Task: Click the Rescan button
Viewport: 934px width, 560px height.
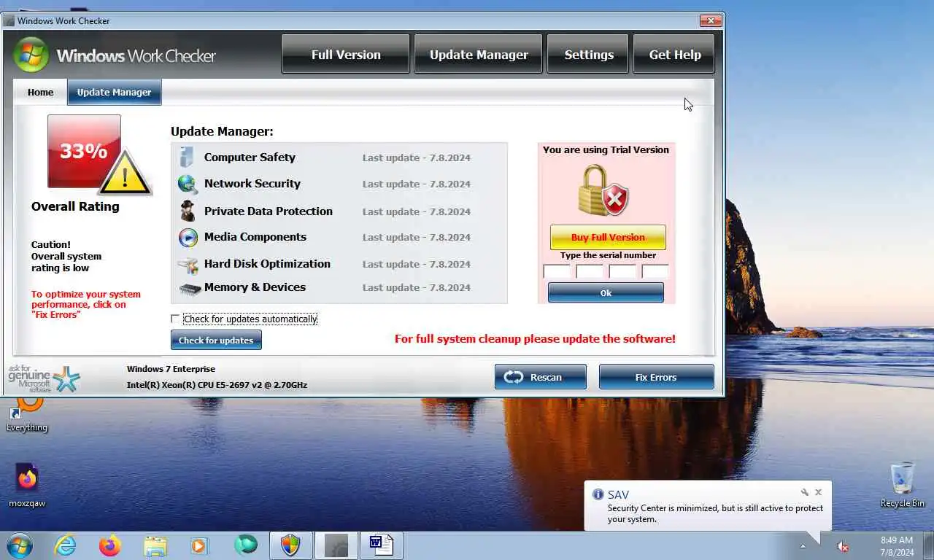Action: point(541,377)
